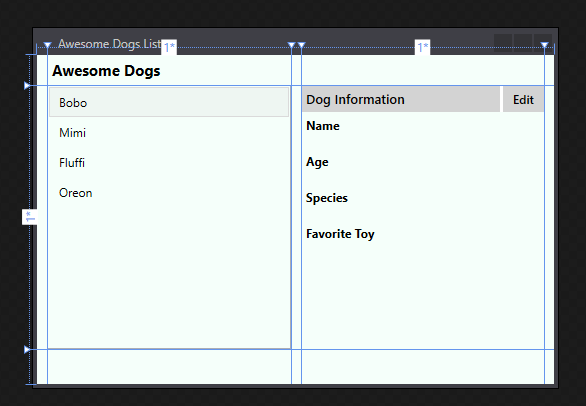Click the lower row gridline triangle on left edge
Image resolution: width=586 pixels, height=406 pixels.
coord(27,350)
